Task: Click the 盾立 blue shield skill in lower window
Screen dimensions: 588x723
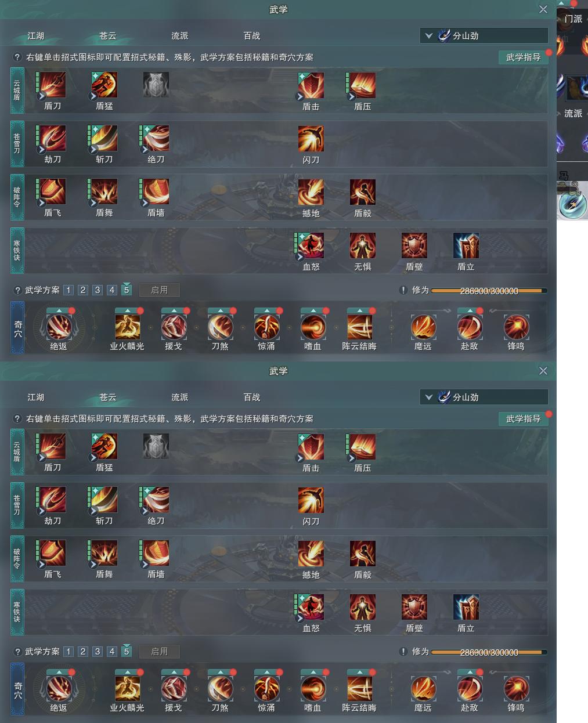Action: 466,607
